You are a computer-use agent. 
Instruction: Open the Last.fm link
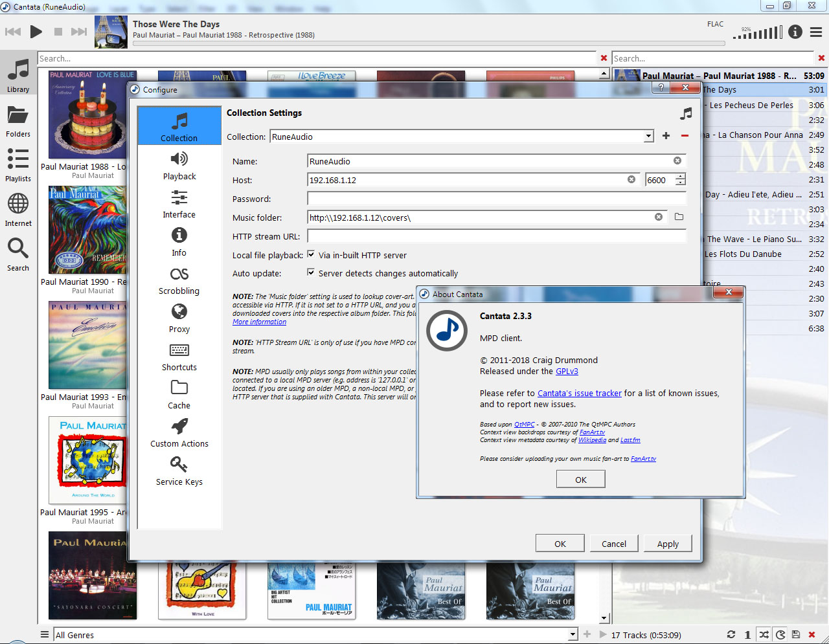(x=630, y=440)
